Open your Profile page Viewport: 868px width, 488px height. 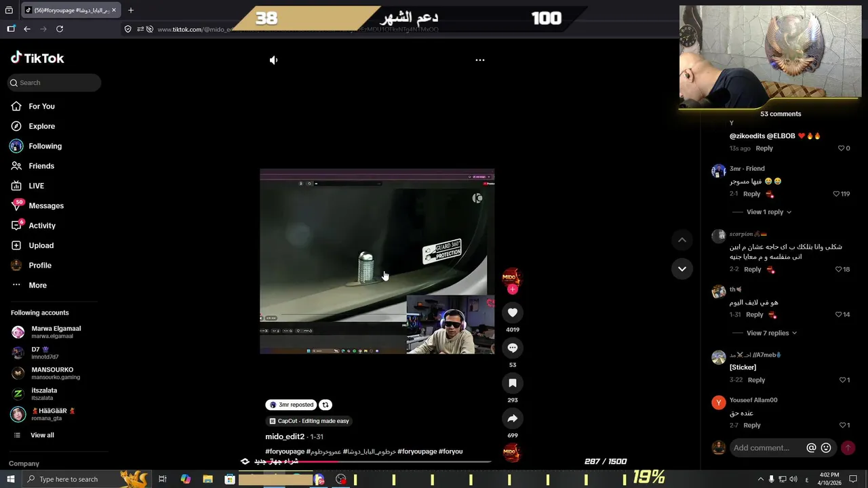point(39,265)
